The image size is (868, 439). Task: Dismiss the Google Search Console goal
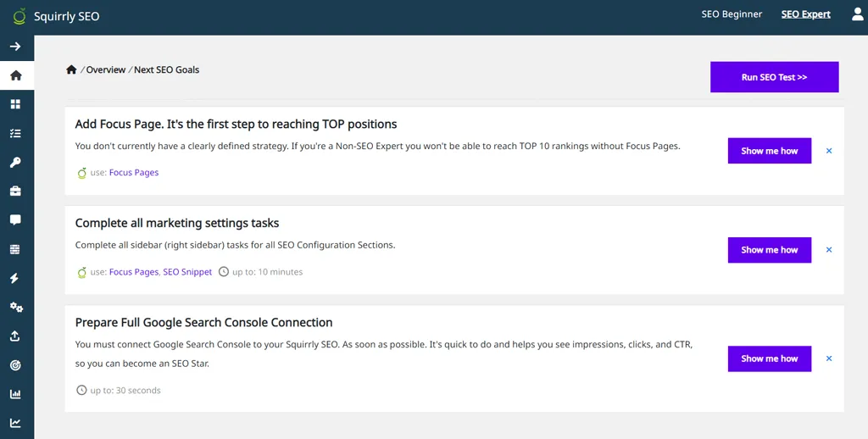click(x=829, y=358)
